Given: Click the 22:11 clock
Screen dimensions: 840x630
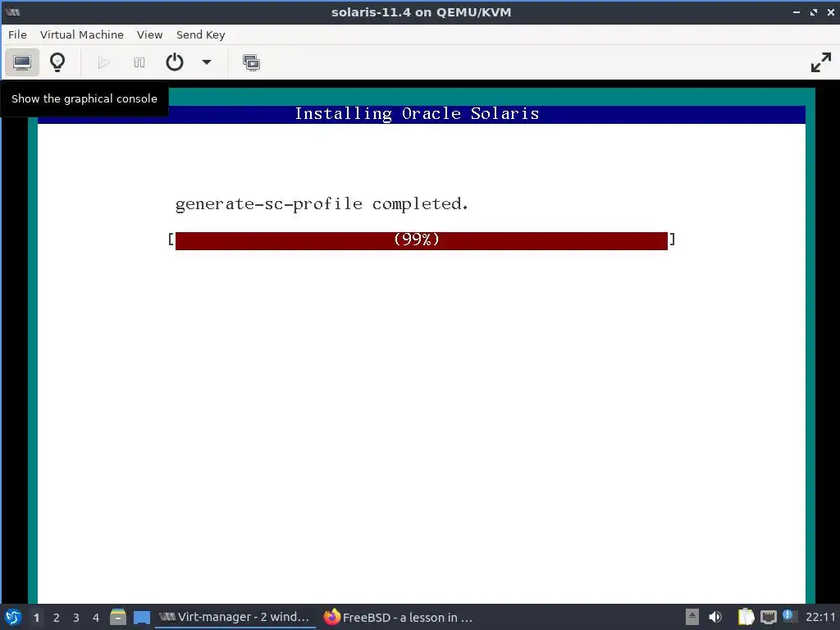Looking at the screenshot, I should click(x=820, y=617).
